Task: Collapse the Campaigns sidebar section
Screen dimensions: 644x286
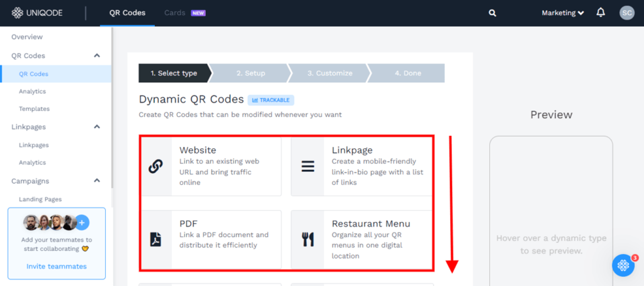Action: [97, 181]
